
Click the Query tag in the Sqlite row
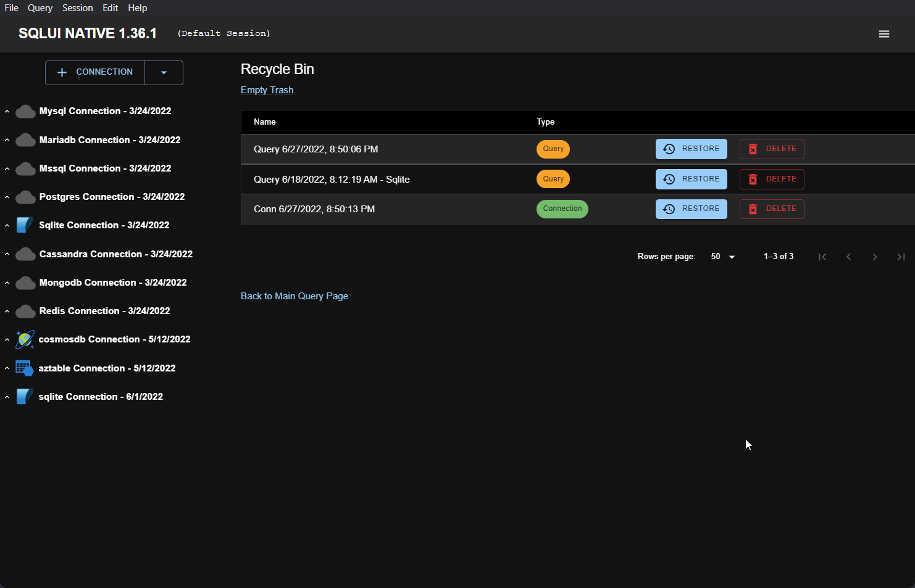[553, 179]
